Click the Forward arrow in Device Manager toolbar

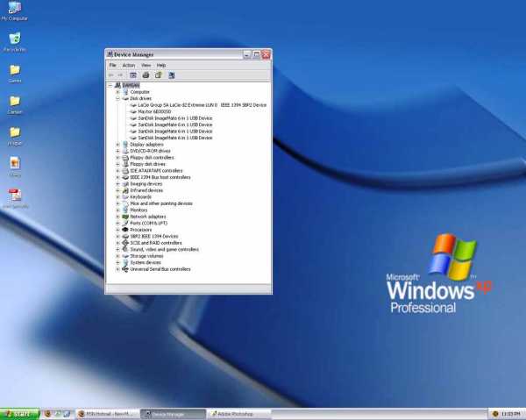point(120,75)
